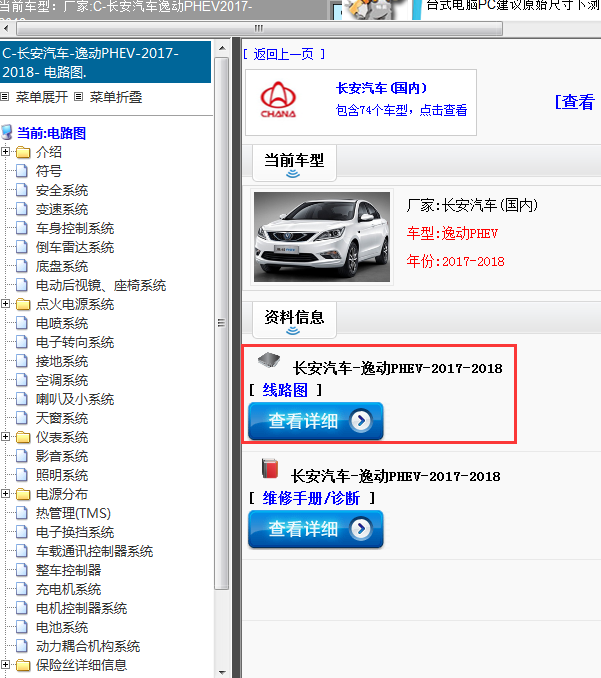601x678 pixels.
Task: Open 车载通讯控制器系统 tree item
Action: (x=94, y=551)
